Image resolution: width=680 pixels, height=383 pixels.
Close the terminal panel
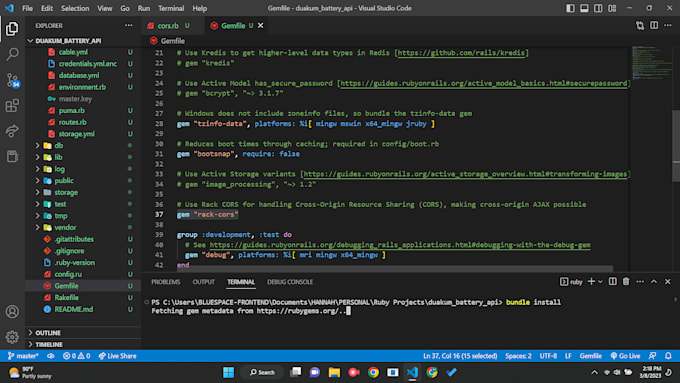[x=668, y=282]
